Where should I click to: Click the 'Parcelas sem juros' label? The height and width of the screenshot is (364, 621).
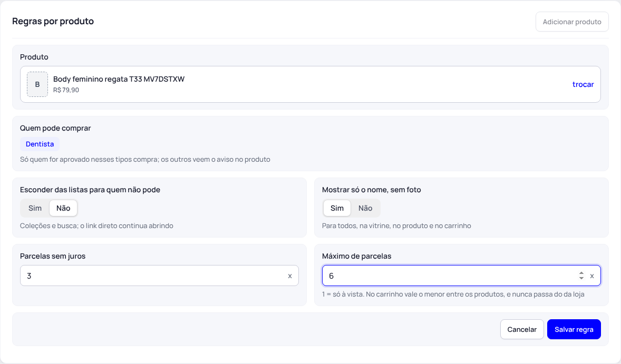click(x=53, y=257)
